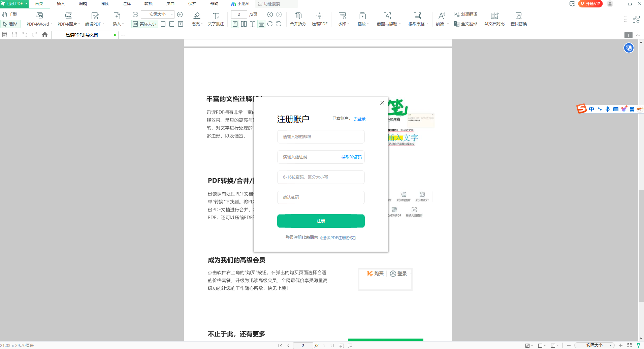Click the 去登录 login link

(x=359, y=119)
